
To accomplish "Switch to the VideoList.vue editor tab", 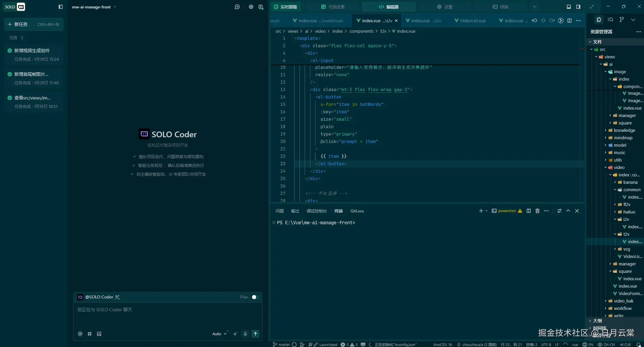I will coord(472,21).
